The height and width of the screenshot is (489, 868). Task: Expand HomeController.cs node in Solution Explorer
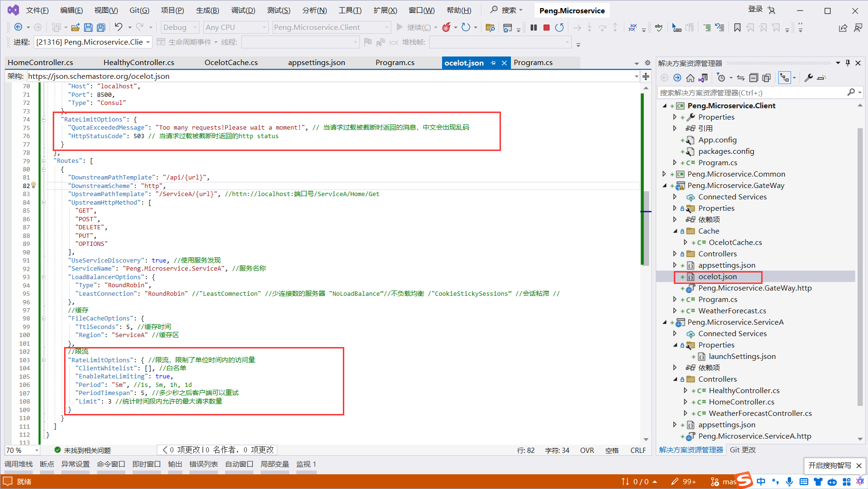point(685,402)
